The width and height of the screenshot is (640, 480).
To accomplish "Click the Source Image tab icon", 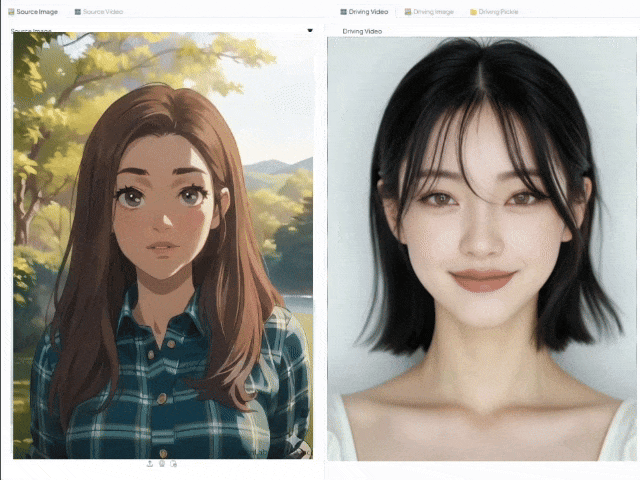I will tap(10, 11).
